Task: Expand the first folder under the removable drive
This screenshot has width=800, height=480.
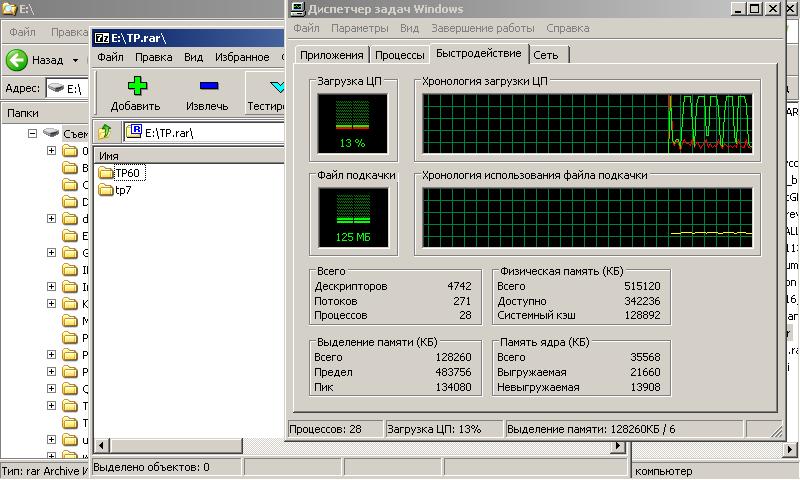Action: click(51, 151)
